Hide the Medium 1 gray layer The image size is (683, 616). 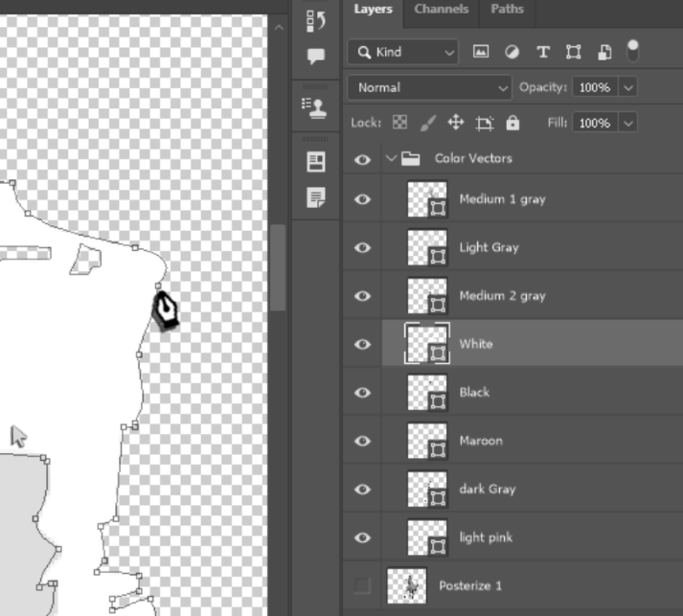[x=362, y=199]
